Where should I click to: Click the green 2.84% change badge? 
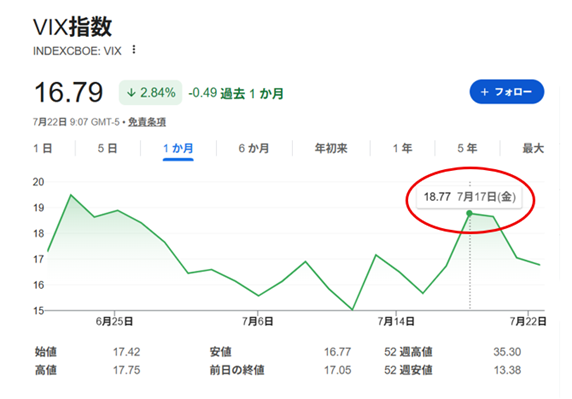click(x=150, y=93)
